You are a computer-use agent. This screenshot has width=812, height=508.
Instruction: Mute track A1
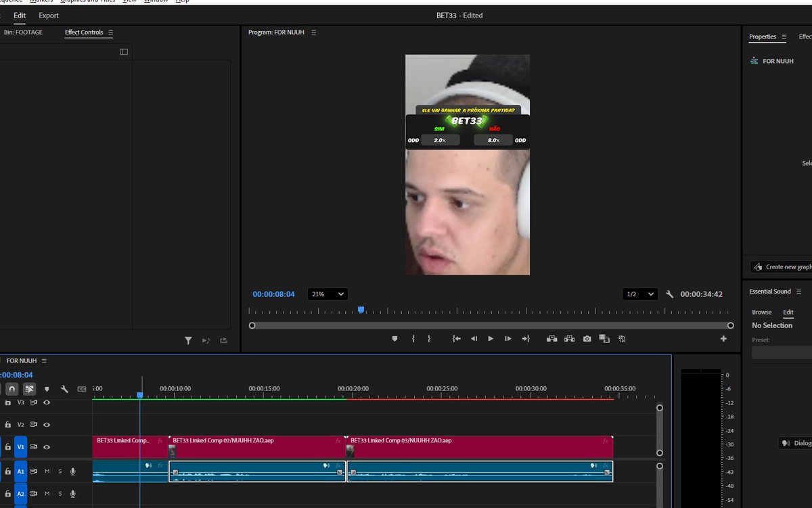47,471
